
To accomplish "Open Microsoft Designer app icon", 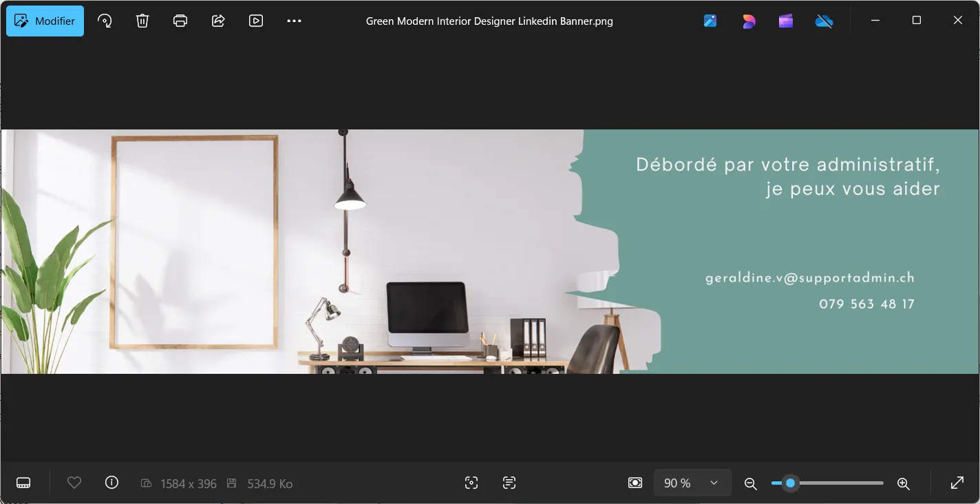I will coord(749,21).
